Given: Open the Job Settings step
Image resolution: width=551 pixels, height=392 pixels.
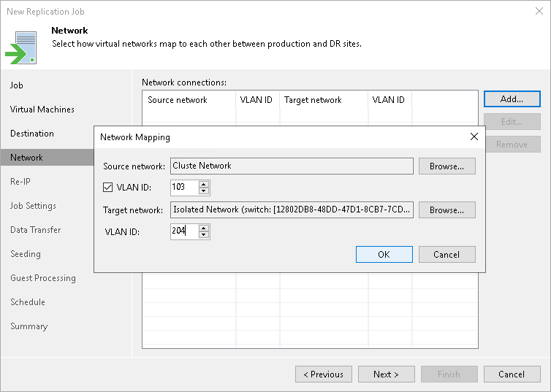Looking at the screenshot, I should [x=33, y=206].
